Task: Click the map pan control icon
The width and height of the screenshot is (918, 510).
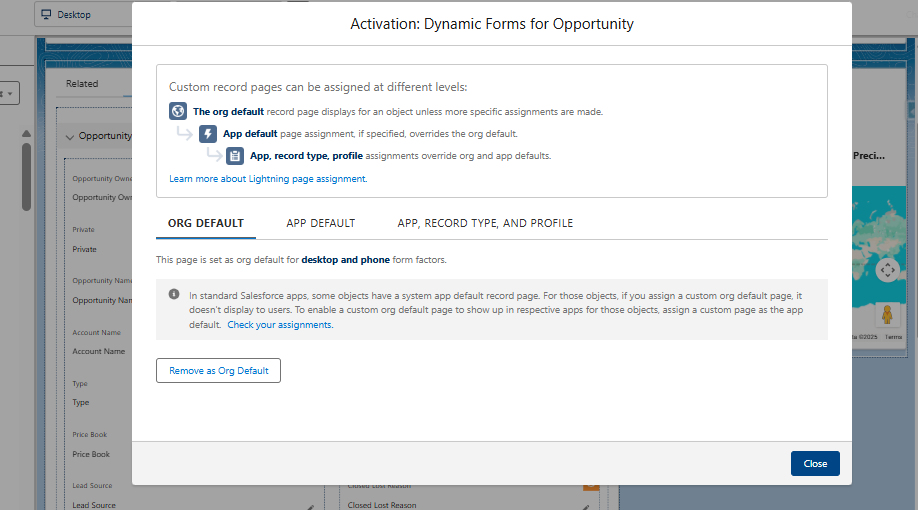Action: 886,270
